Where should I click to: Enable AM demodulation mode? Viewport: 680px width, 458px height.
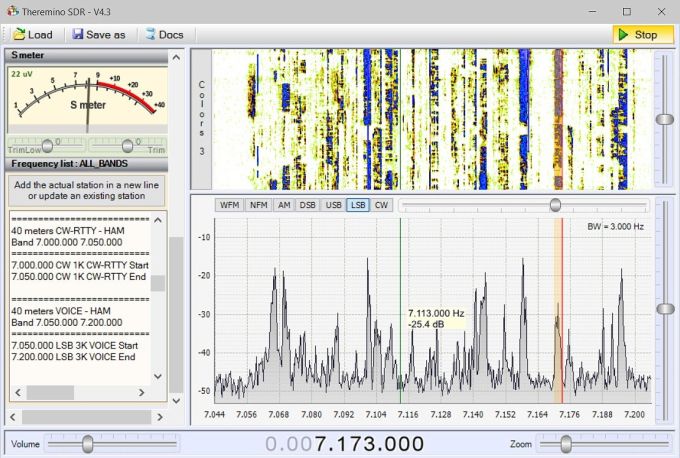click(284, 205)
